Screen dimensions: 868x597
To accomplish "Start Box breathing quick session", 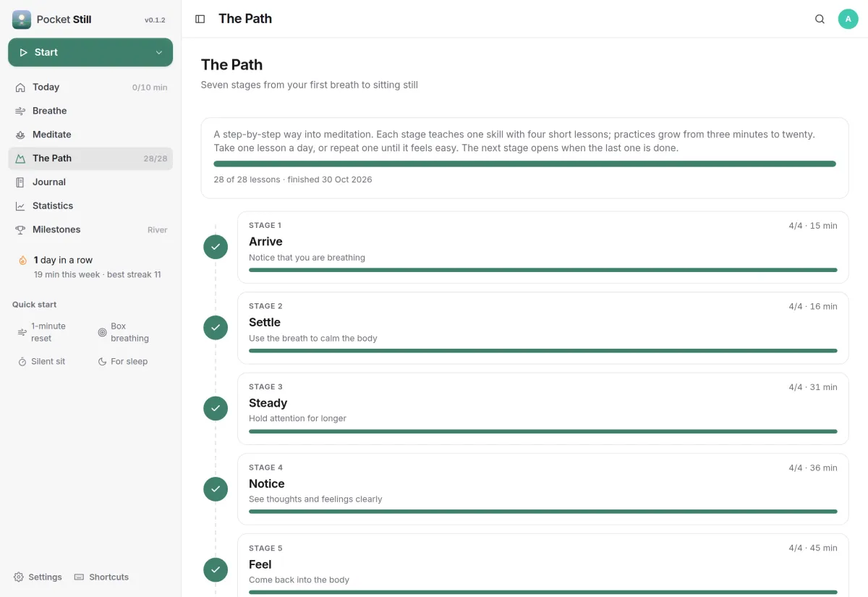I will [131, 332].
